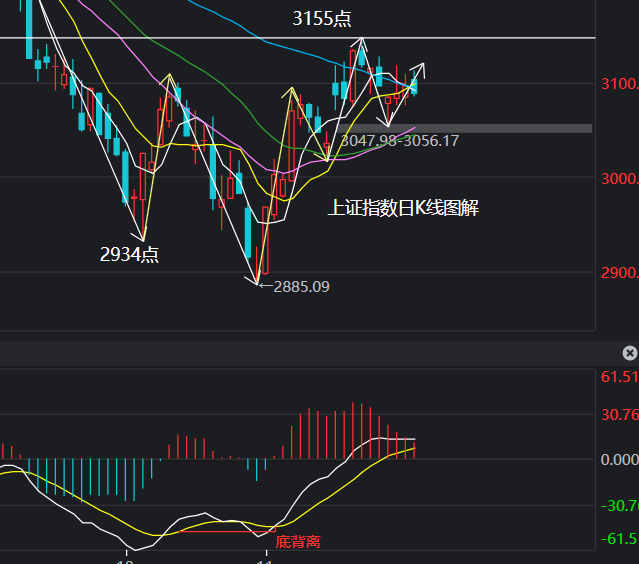This screenshot has width=639, height=564.
Task: Click the 0.000 MACD axis label
Action: click(x=620, y=460)
